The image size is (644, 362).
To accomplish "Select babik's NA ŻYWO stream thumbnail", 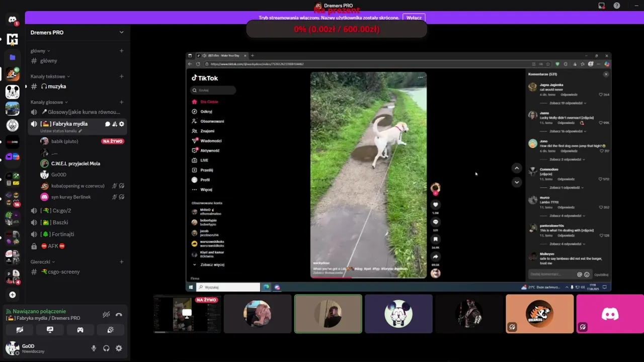I will (187, 314).
